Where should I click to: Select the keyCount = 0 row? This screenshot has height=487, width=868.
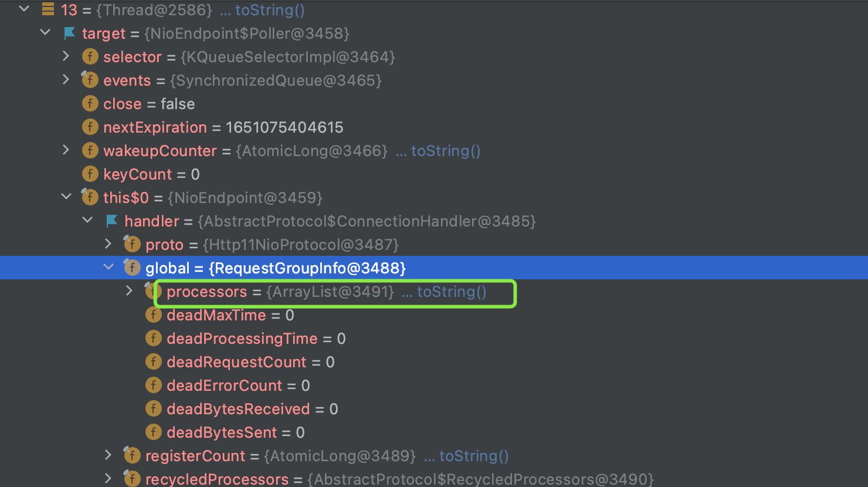pos(434,174)
